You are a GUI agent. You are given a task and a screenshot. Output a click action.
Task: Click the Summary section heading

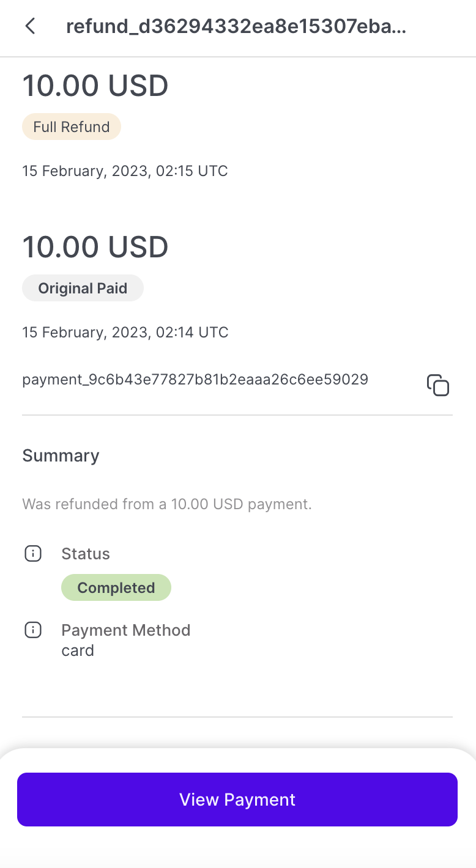coord(61,456)
